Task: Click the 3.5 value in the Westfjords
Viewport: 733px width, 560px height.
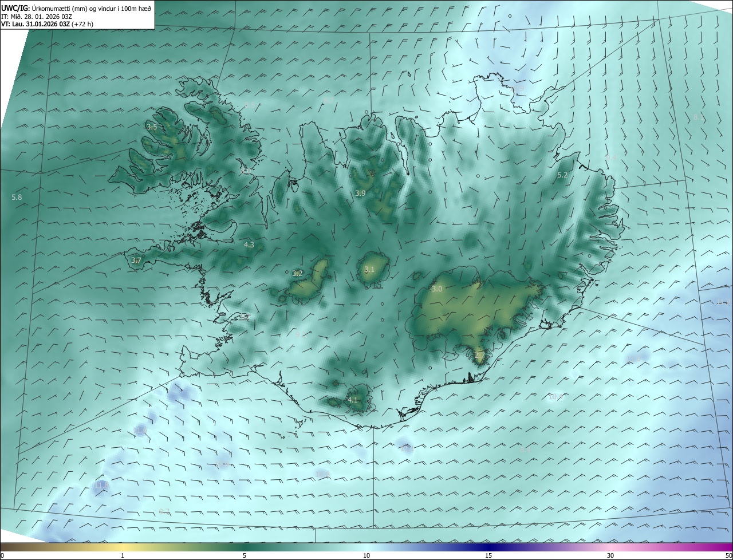Action: click(151, 127)
